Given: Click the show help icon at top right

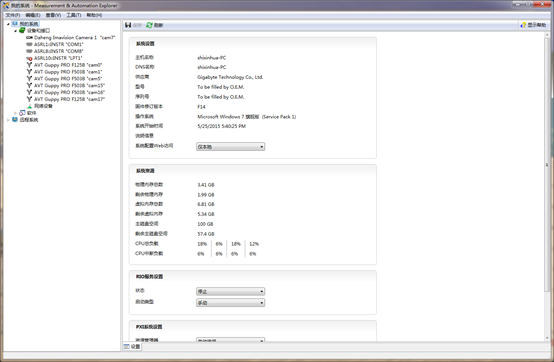Looking at the screenshot, I should click(523, 25).
